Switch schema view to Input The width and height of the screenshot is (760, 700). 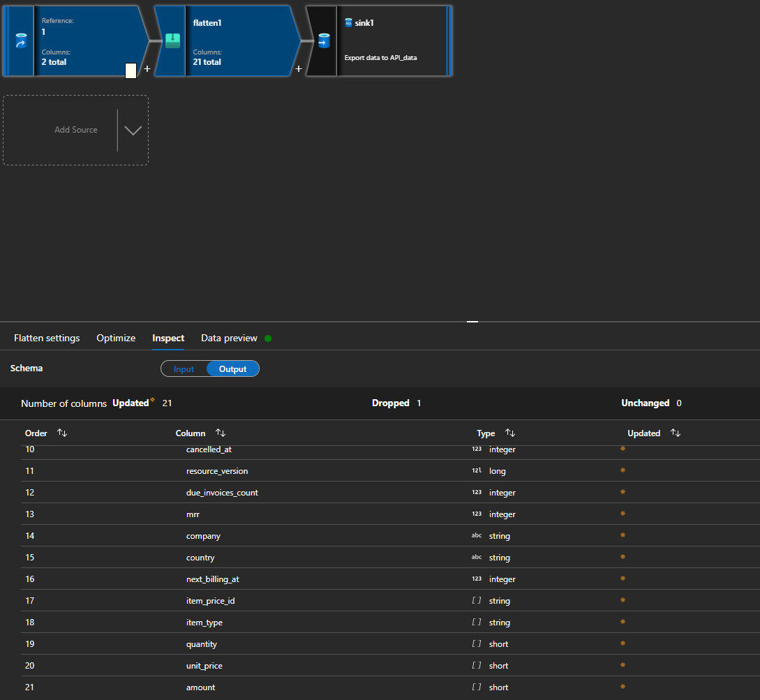pyautogui.click(x=184, y=369)
